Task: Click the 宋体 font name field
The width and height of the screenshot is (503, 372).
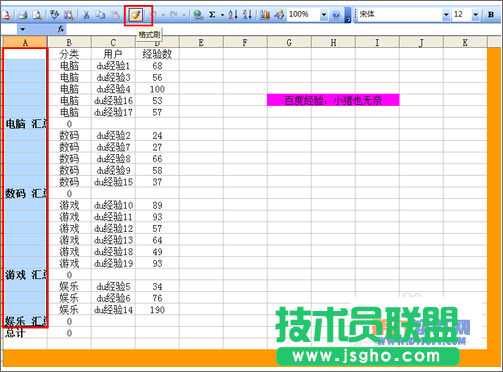Action: click(x=400, y=15)
